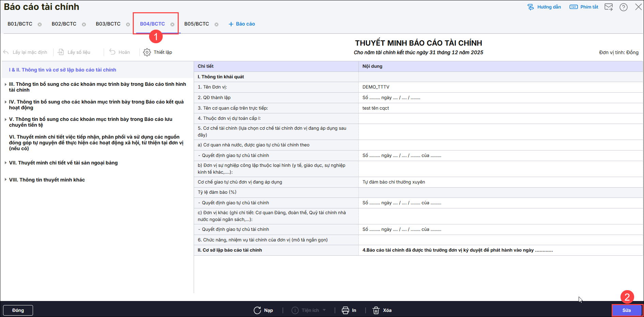Open the help question mark icon

[623, 7]
